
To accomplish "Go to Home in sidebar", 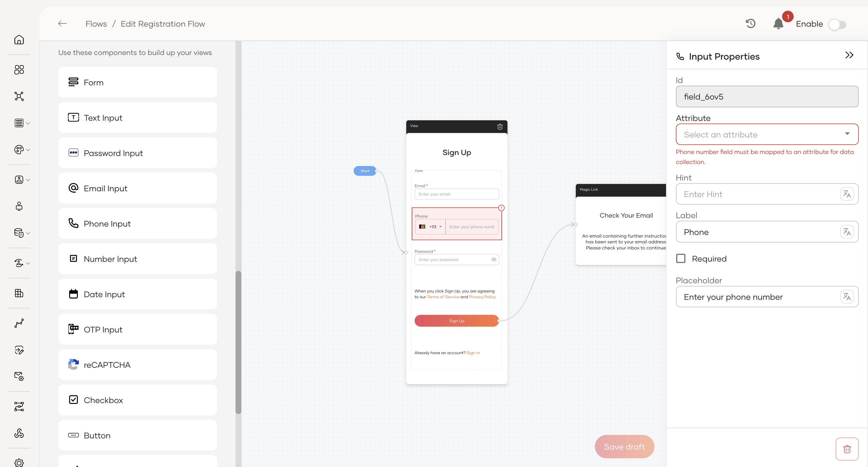I will pyautogui.click(x=19, y=40).
